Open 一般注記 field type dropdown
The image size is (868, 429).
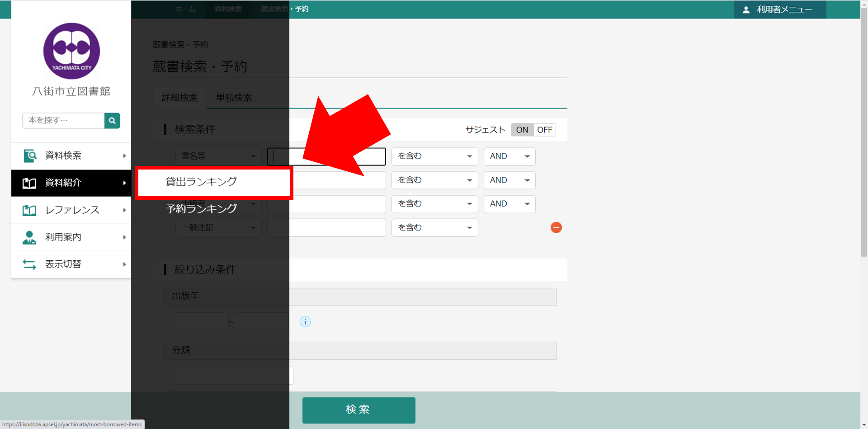tap(218, 228)
